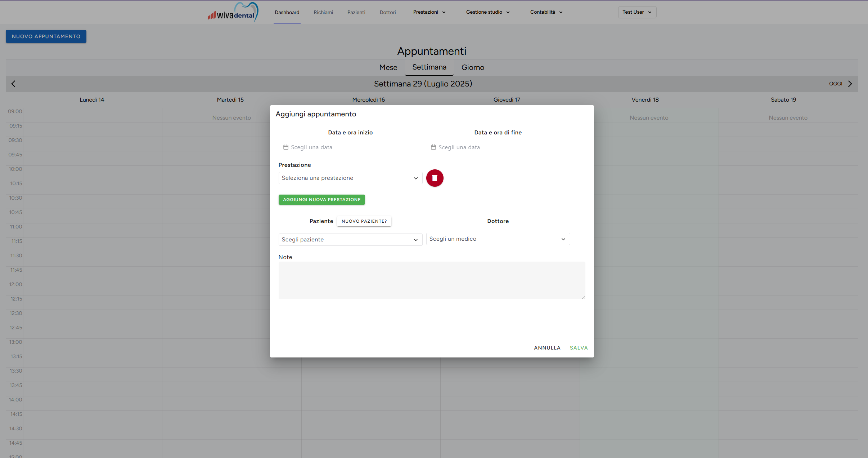The width and height of the screenshot is (868, 458).
Task: Save the appointment with Salva
Action: 579,348
